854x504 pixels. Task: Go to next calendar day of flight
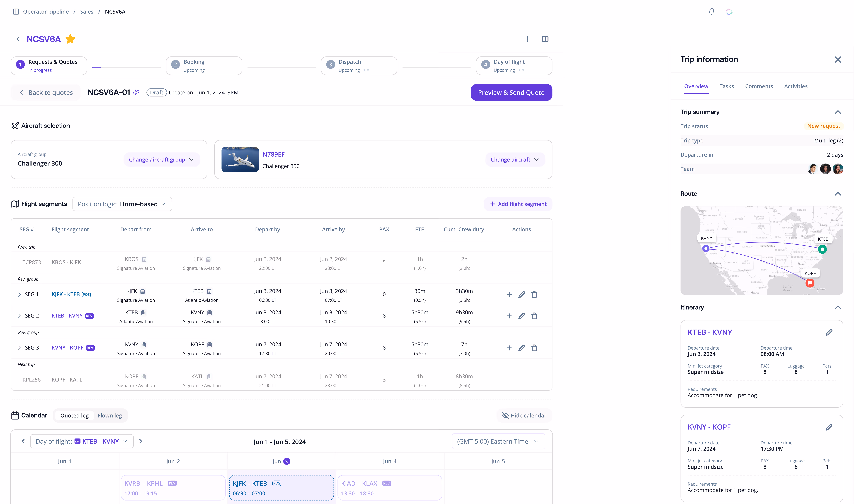[141, 441]
